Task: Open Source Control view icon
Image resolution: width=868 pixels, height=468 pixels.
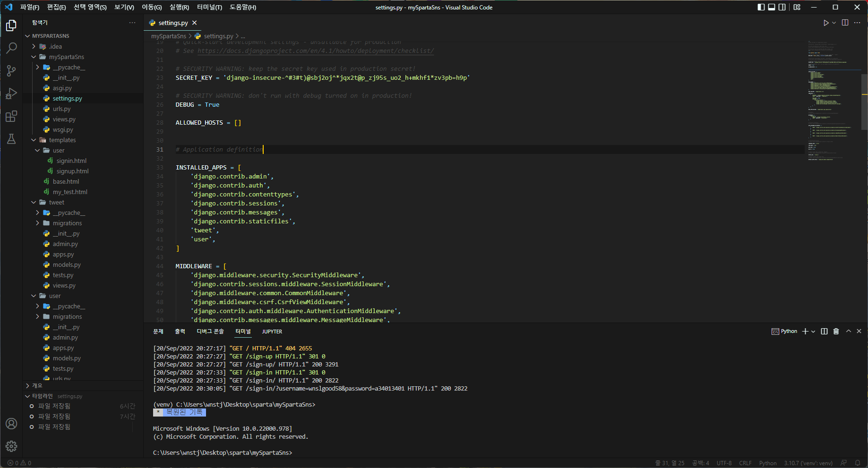Action: [x=11, y=71]
